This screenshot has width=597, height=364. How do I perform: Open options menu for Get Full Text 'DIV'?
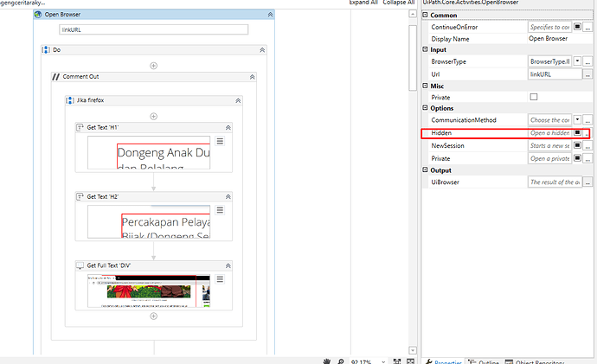[220, 279]
